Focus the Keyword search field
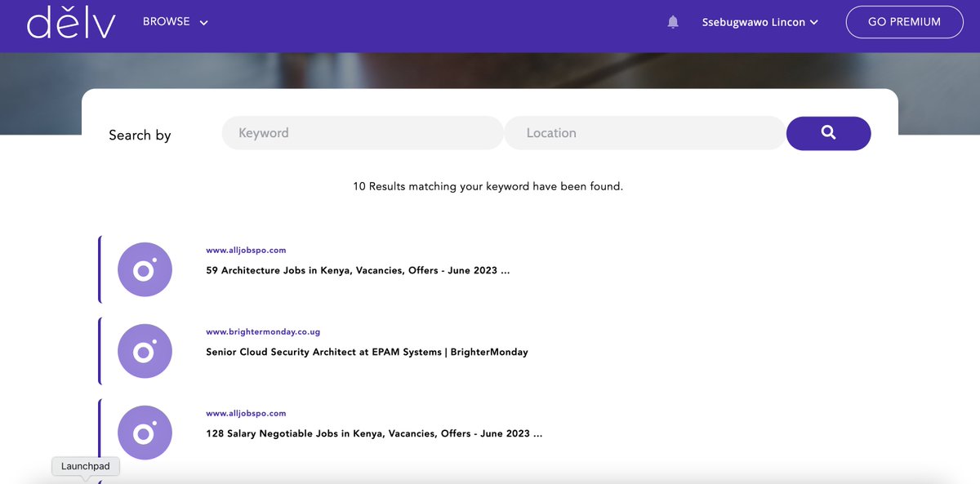The image size is (980, 484). (363, 133)
